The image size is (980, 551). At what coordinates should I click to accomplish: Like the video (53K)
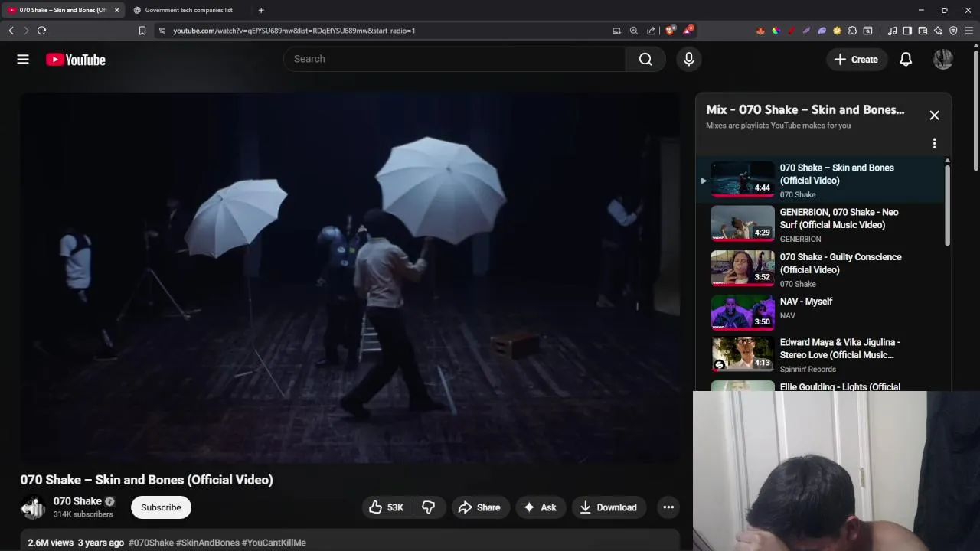(x=388, y=507)
